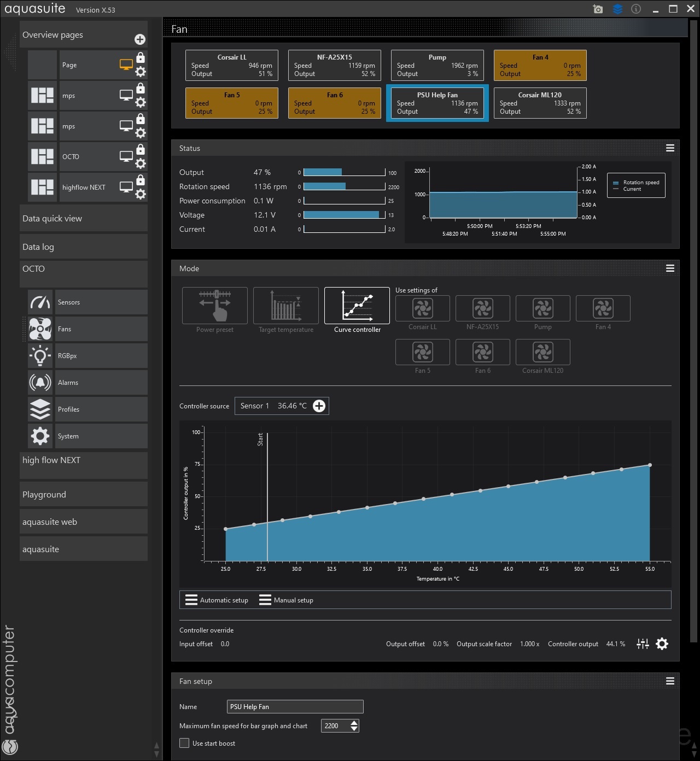
Task: Use settings of Pump fan icon
Action: [543, 308]
